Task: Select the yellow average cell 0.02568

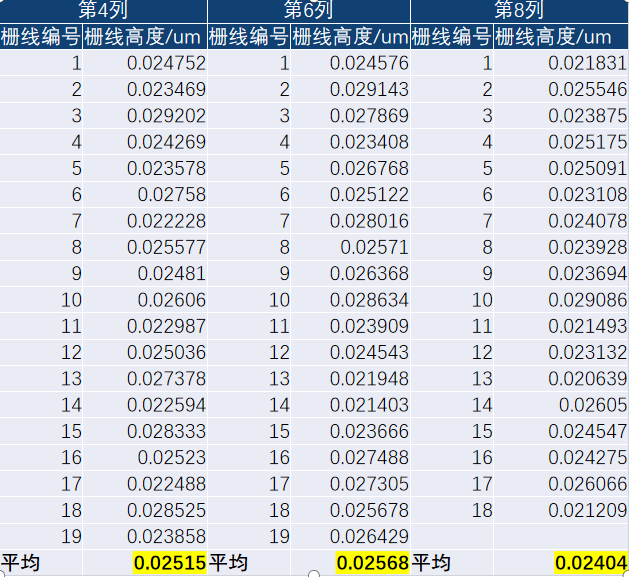Action: coord(372,563)
